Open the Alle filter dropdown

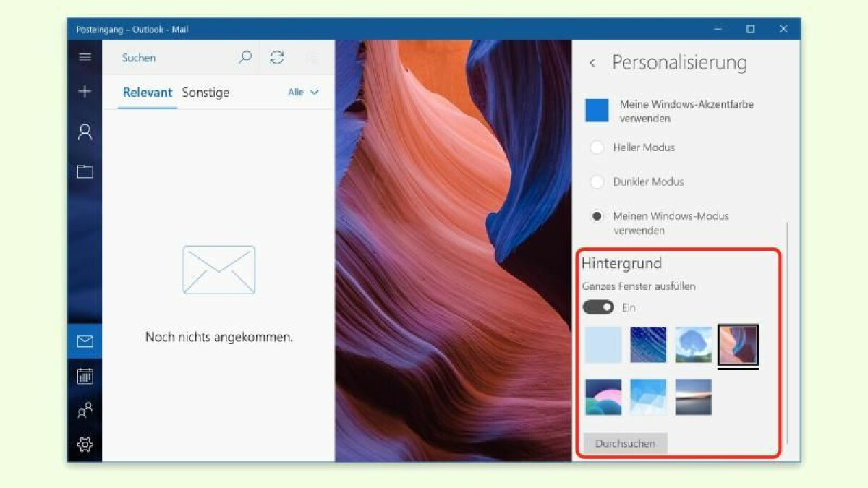(302, 93)
